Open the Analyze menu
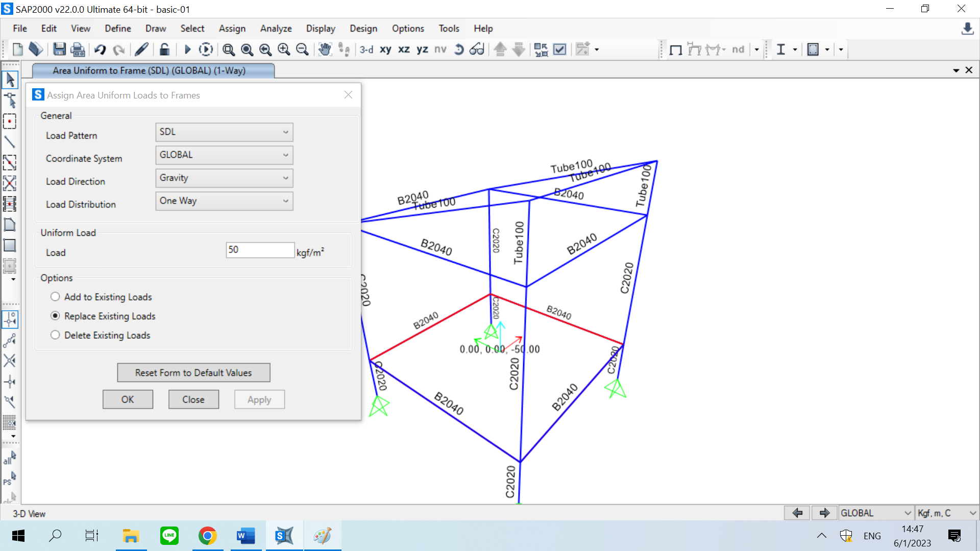 [x=276, y=29]
